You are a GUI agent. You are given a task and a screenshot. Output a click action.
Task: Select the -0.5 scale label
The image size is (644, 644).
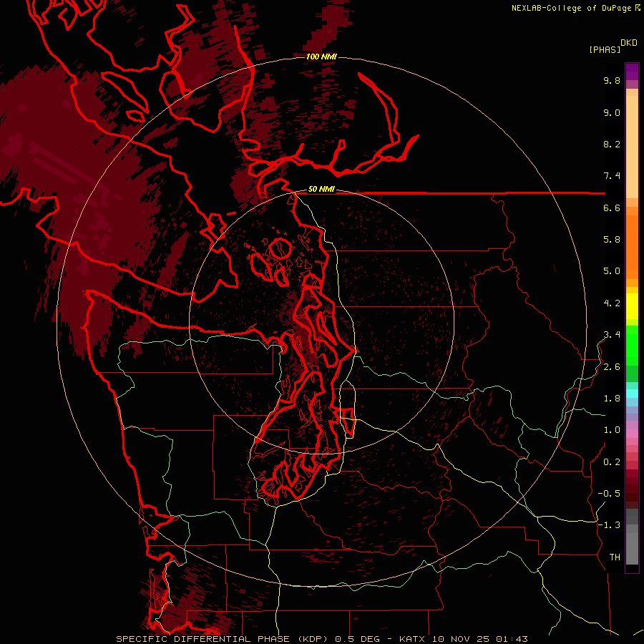[609, 494]
